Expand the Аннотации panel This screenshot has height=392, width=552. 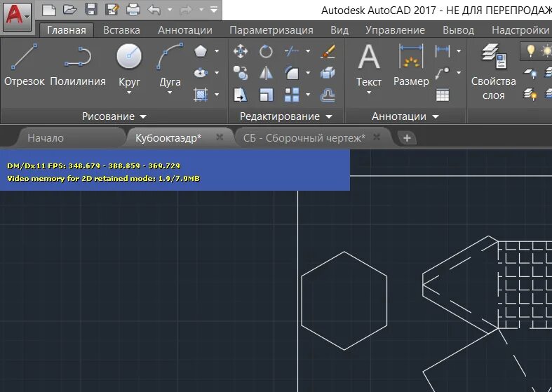(x=405, y=116)
